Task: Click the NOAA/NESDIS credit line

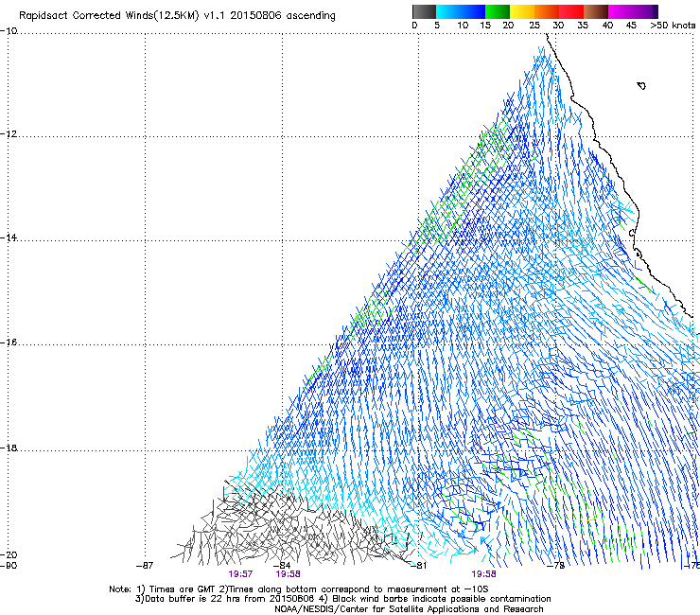Action: (x=409, y=609)
